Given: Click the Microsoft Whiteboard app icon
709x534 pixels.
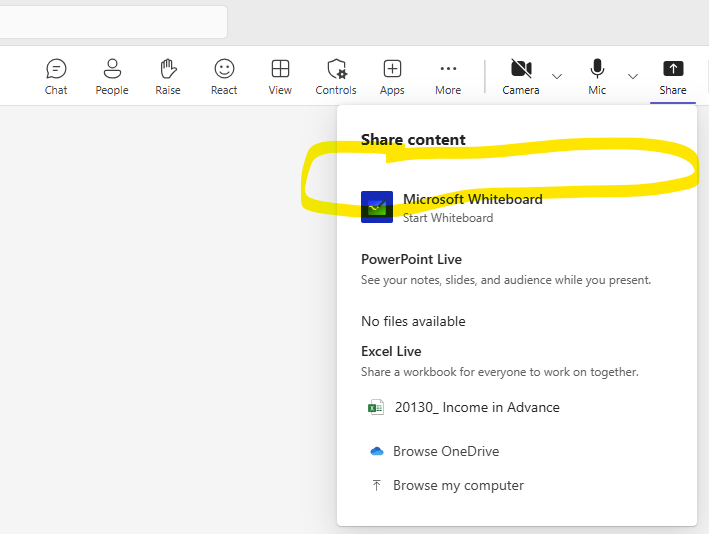Looking at the screenshot, I should point(377,207).
